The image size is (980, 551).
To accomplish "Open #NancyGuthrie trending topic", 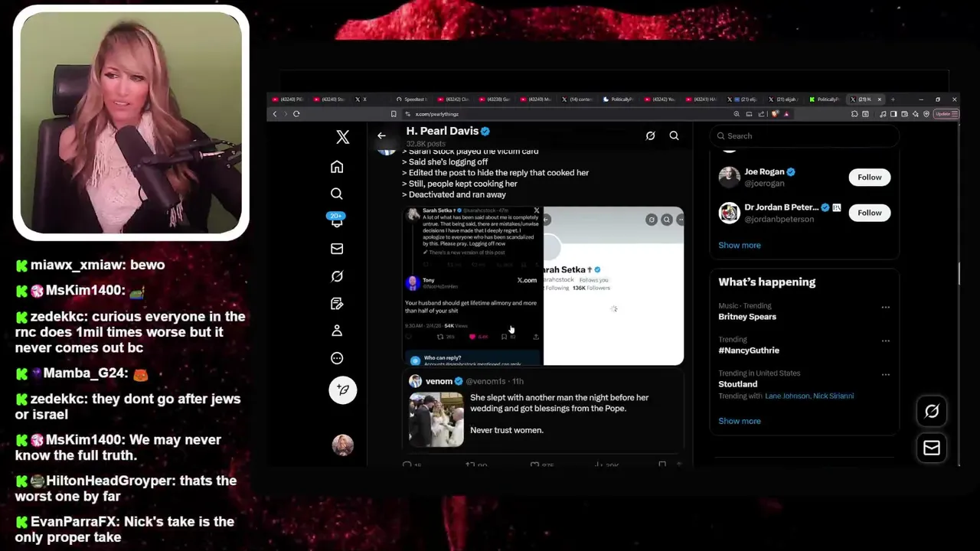I will 749,350.
